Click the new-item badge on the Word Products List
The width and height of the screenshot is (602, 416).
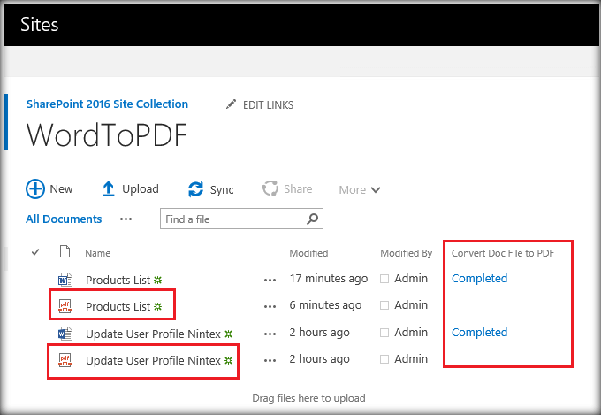click(158, 280)
